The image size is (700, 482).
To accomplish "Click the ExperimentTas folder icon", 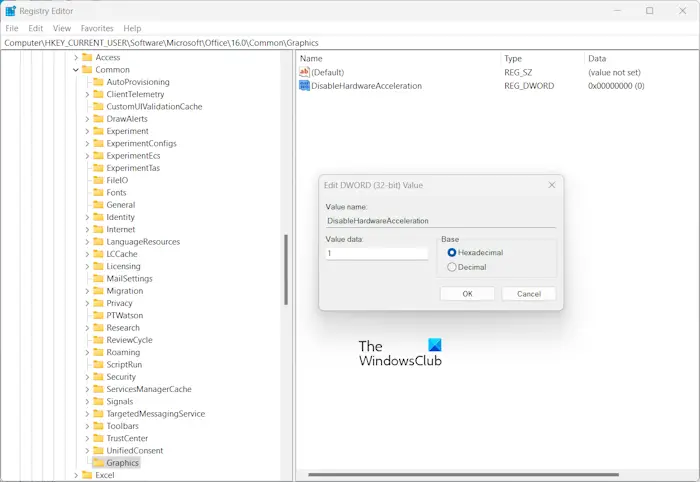I will (98, 168).
